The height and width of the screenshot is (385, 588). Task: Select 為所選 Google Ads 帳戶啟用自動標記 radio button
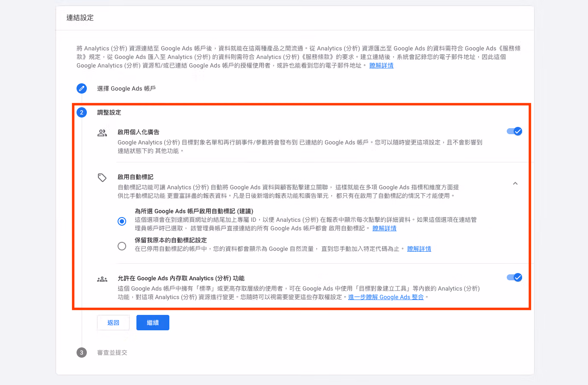point(122,221)
